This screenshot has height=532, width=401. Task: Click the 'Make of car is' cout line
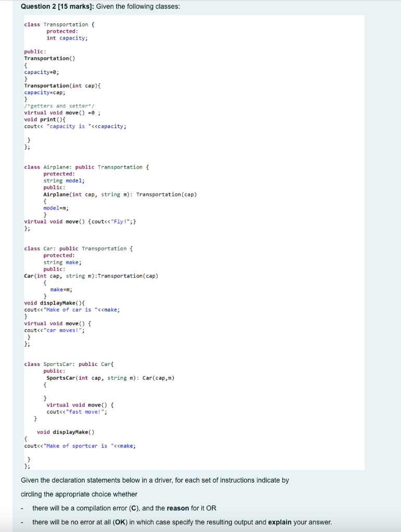click(x=72, y=310)
